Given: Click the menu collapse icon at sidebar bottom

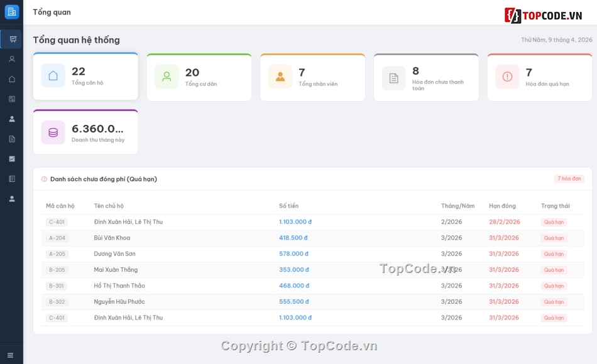Looking at the screenshot, I should [x=11, y=355].
